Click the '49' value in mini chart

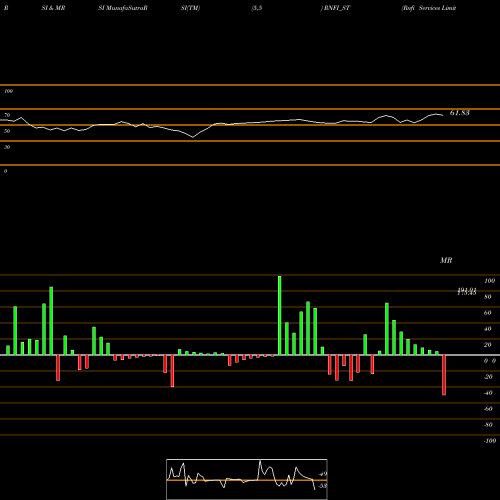(323, 474)
